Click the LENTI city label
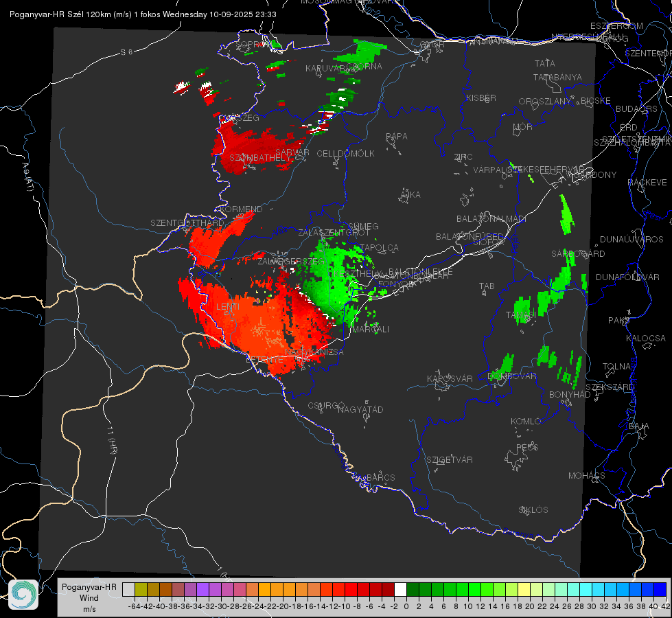Viewport: 672px width, 618px height. point(228,307)
